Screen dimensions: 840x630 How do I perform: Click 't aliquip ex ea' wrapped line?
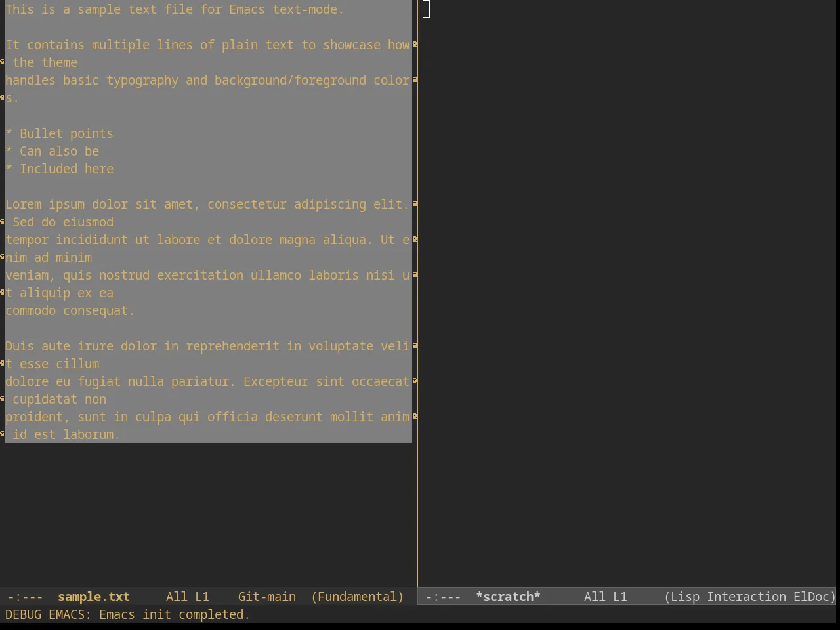(59, 293)
